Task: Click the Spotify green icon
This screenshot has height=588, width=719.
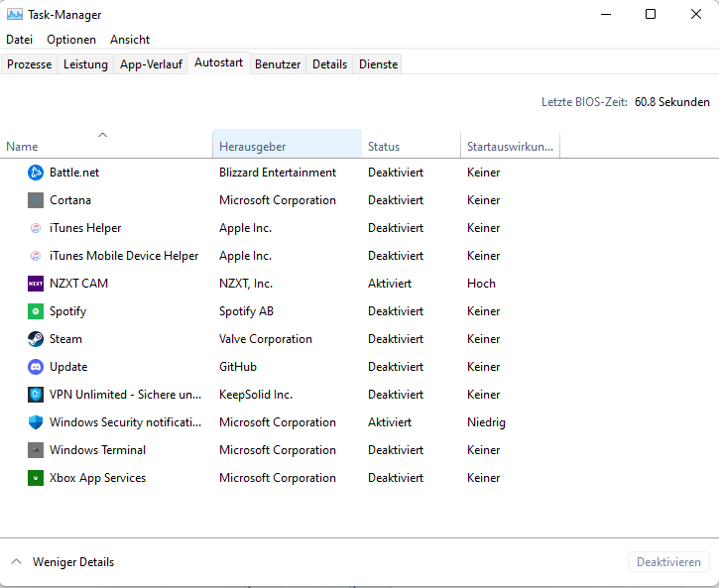Action: pyautogui.click(x=36, y=311)
